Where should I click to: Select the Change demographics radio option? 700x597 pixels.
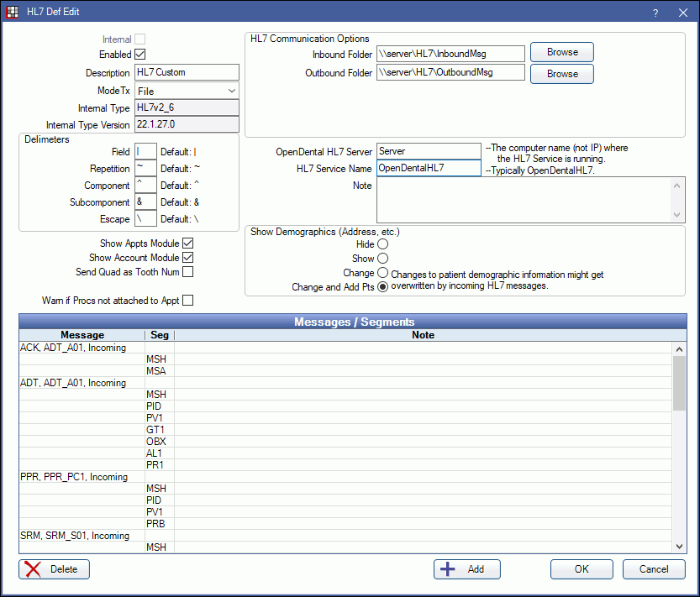tap(383, 273)
